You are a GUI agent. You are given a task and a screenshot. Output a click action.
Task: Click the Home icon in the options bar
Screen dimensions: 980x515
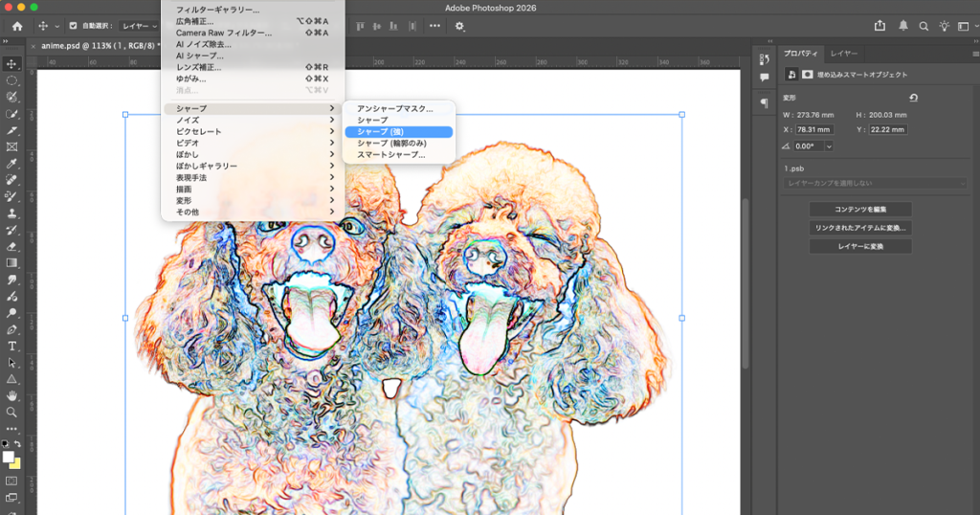tap(16, 26)
